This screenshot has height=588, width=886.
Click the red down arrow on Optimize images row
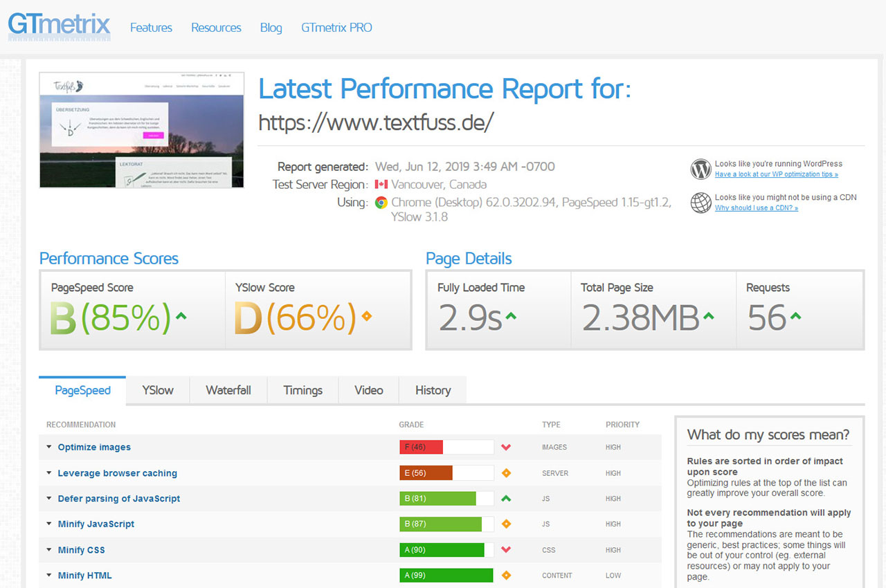click(506, 448)
